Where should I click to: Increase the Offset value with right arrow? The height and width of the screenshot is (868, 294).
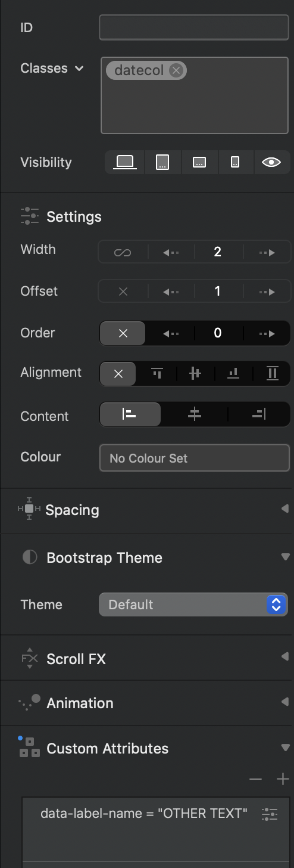pyautogui.click(x=267, y=292)
